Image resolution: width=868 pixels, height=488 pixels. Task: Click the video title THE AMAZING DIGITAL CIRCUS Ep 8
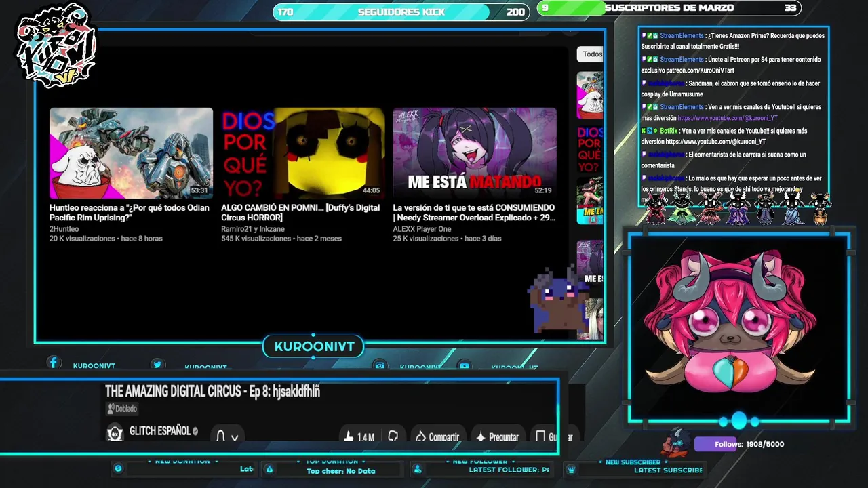[x=212, y=391]
